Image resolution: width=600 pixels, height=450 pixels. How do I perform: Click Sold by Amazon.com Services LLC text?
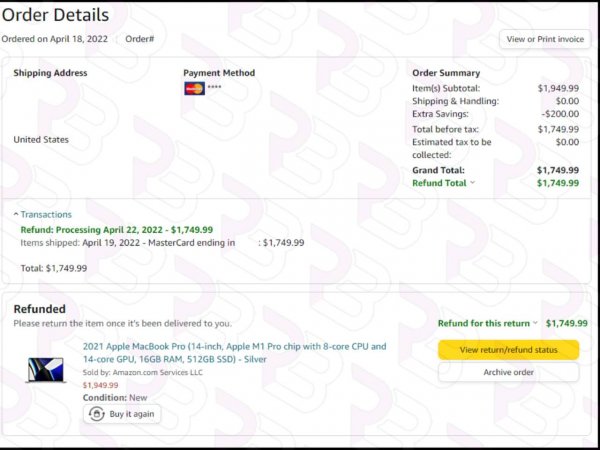(143, 372)
